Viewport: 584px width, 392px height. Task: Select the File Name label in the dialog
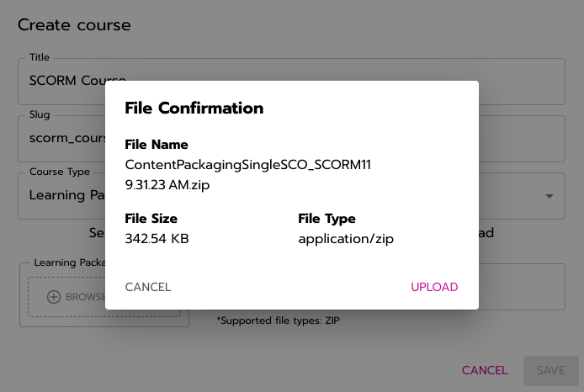pyautogui.click(x=157, y=145)
